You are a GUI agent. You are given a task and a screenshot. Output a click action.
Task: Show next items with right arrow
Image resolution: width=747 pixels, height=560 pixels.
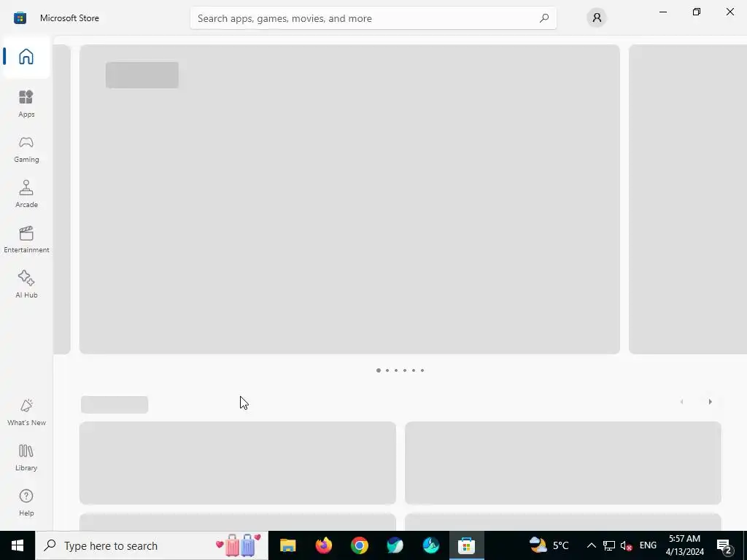710,402
